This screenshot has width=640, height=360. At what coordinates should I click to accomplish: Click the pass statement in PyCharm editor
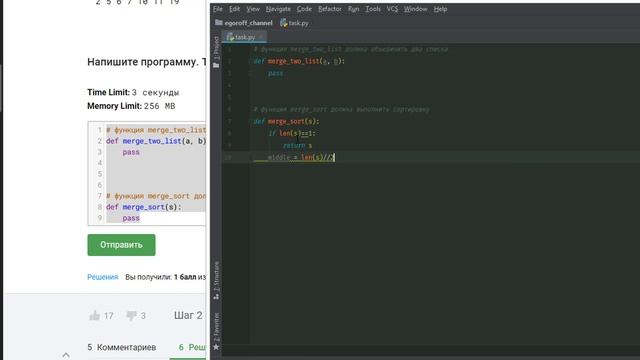pos(276,73)
